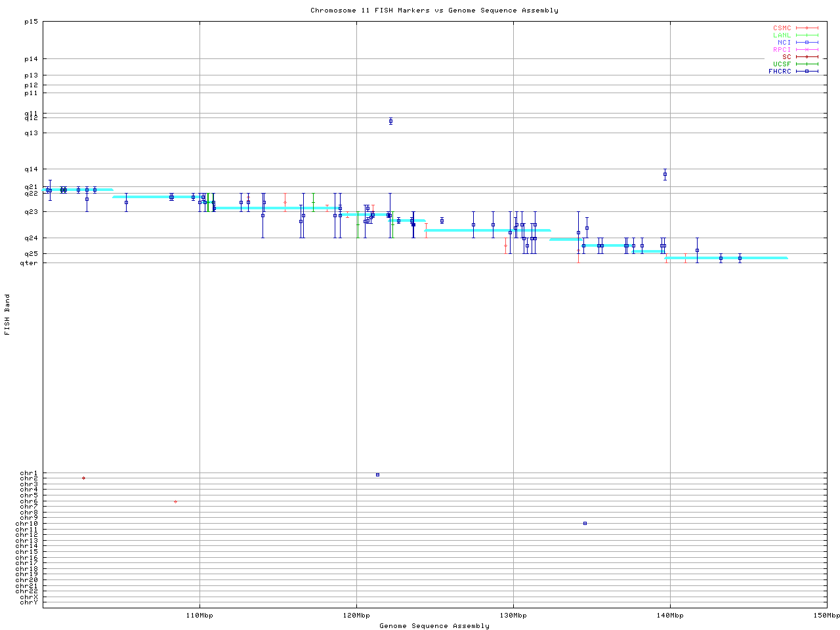The width and height of the screenshot is (840, 630).
Task: Click the black square marker on chr1 row
Action: pos(377,474)
